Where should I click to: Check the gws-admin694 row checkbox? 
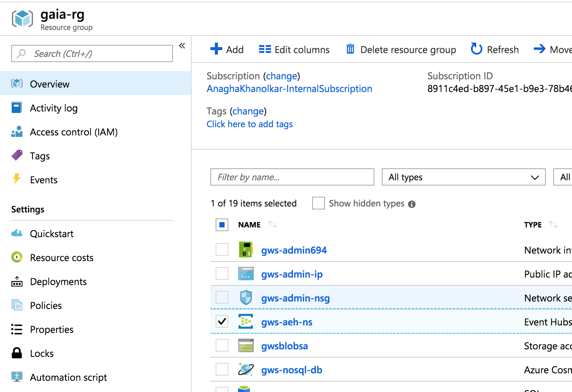click(222, 249)
